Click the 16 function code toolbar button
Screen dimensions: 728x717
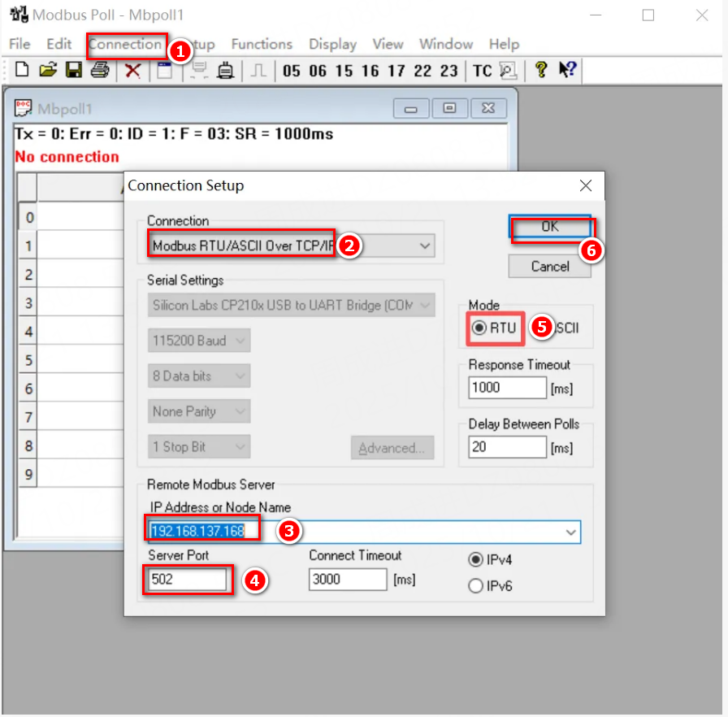(x=370, y=71)
